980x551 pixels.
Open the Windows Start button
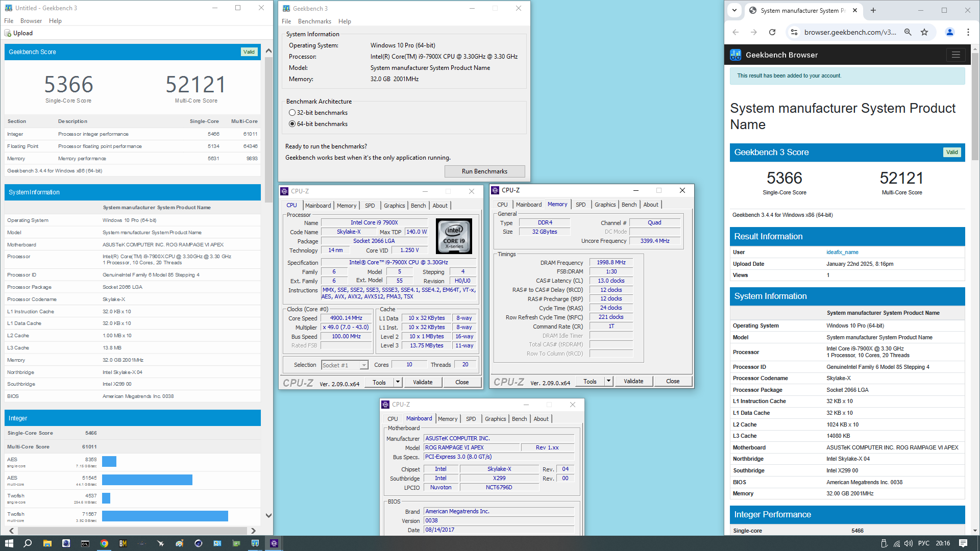click(x=9, y=543)
